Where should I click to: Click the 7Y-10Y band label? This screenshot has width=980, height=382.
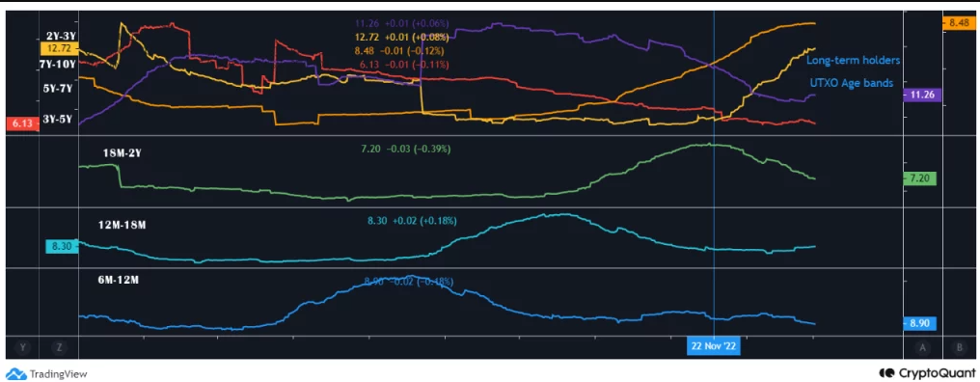tap(58, 64)
